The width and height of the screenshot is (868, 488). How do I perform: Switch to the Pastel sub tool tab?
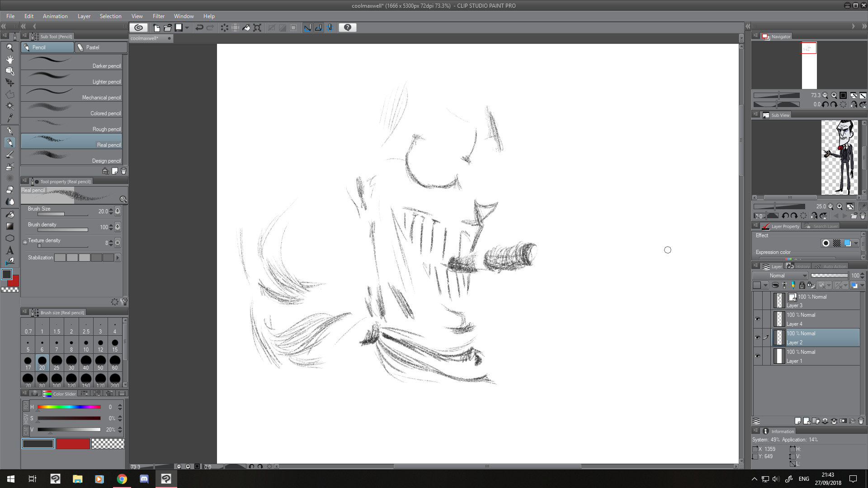coord(101,47)
